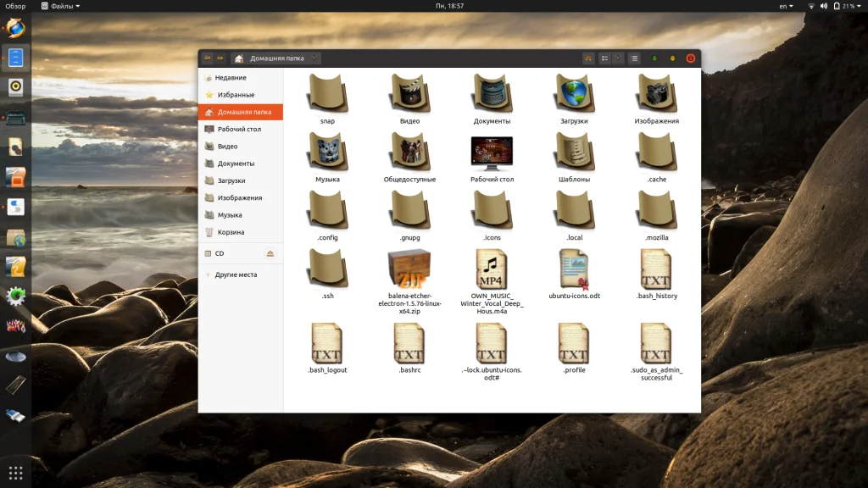Screen dimensions: 868x488
Task: Open the hamburger menu in Files toolbar
Action: [634, 58]
